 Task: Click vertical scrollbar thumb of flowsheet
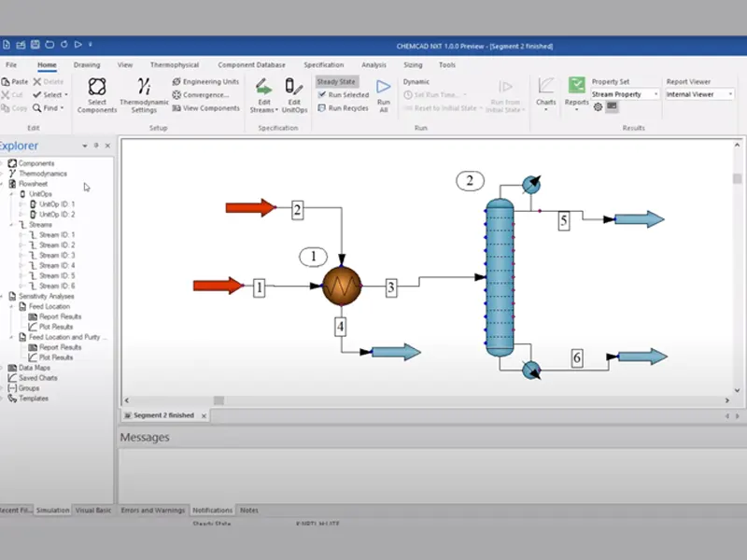click(737, 178)
